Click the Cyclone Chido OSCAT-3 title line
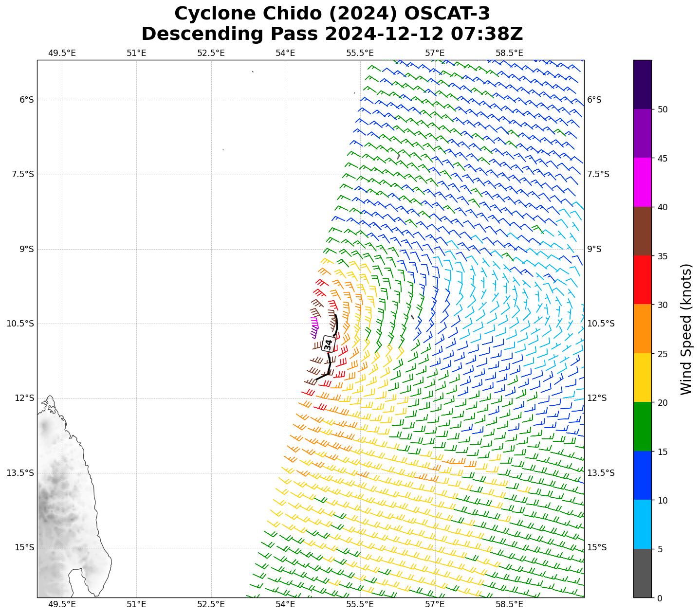 (x=332, y=14)
